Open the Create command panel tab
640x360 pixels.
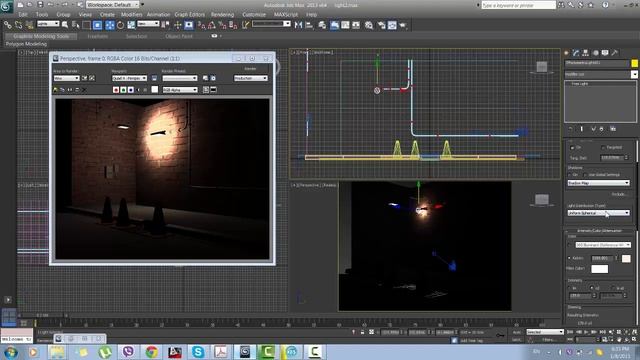(567, 53)
